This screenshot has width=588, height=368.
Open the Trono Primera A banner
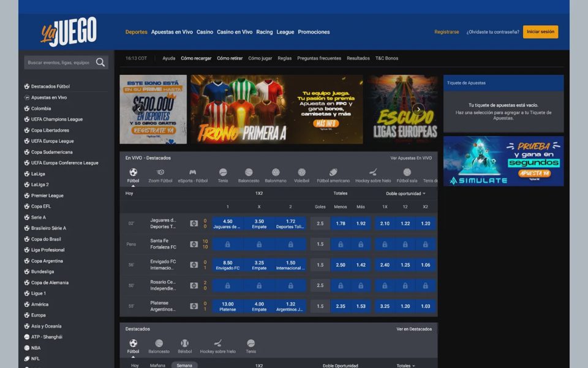coord(277,109)
